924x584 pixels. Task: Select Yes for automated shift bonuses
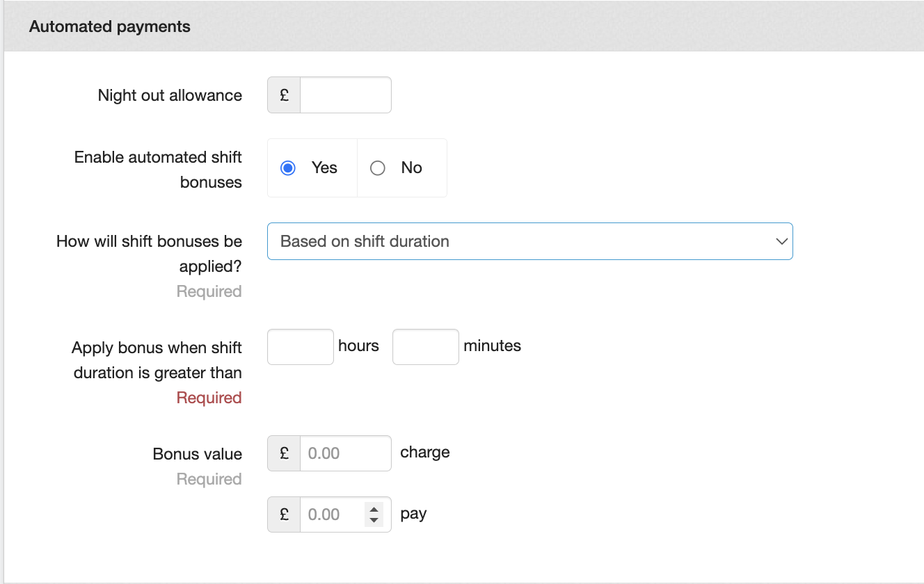pos(288,168)
